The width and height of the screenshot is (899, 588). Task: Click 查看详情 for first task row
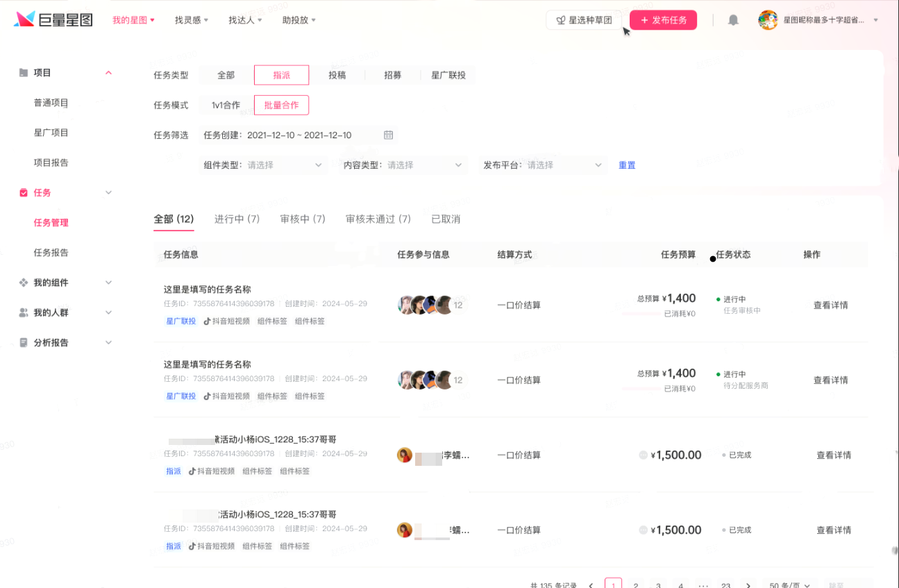tap(831, 305)
